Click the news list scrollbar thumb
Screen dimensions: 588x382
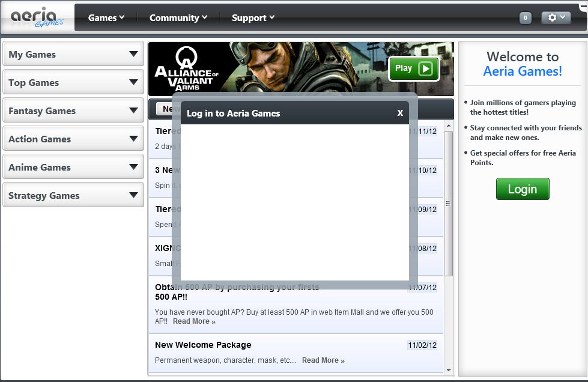449,204
